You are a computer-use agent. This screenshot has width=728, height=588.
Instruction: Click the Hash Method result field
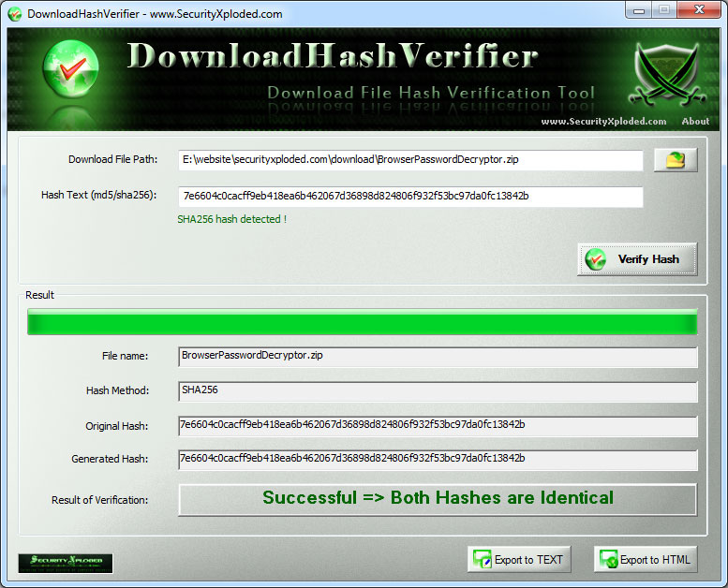[x=438, y=390]
